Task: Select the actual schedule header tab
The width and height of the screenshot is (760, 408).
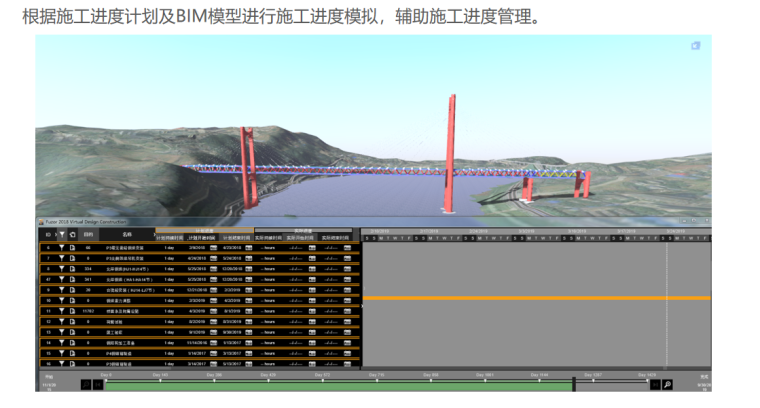Action: [302, 229]
